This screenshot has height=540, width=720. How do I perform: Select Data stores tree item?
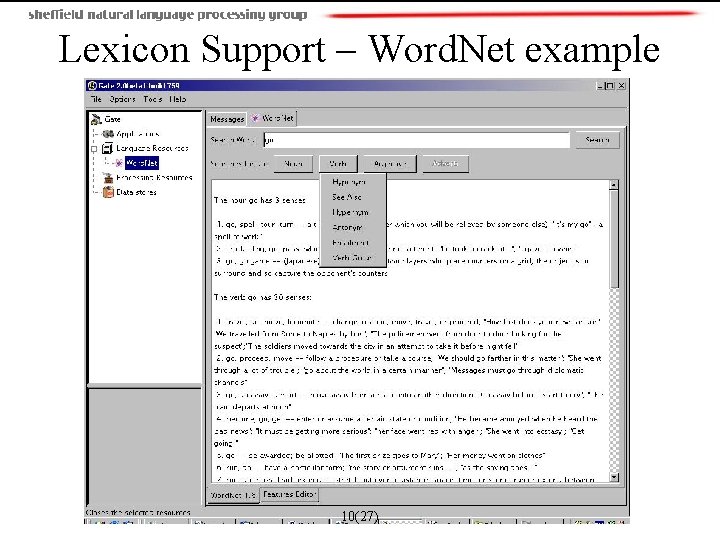pos(136,192)
